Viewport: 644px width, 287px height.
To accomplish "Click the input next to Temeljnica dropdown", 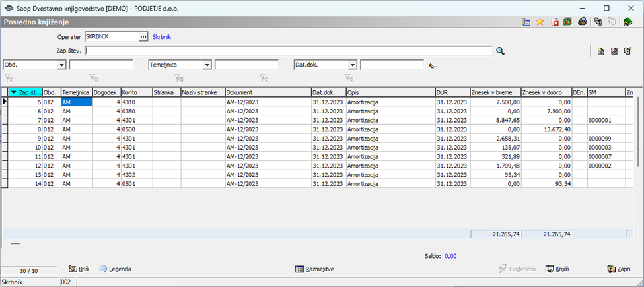I will click(246, 65).
